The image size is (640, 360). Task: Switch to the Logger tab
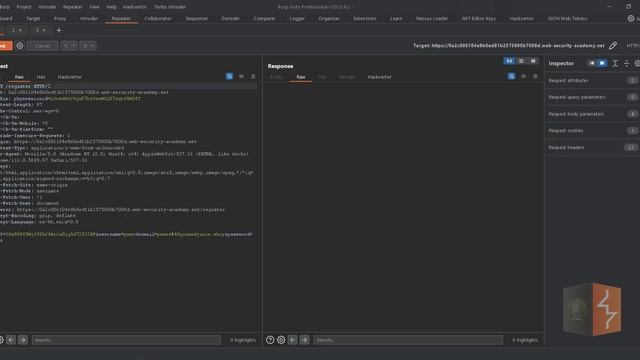point(297,19)
